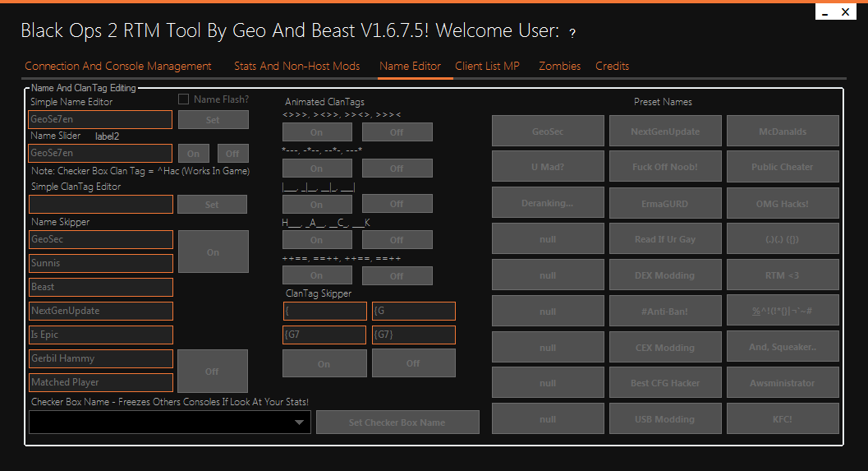868x471 pixels.
Task: Open the Checker Box Name dropdown
Action: (x=170, y=423)
